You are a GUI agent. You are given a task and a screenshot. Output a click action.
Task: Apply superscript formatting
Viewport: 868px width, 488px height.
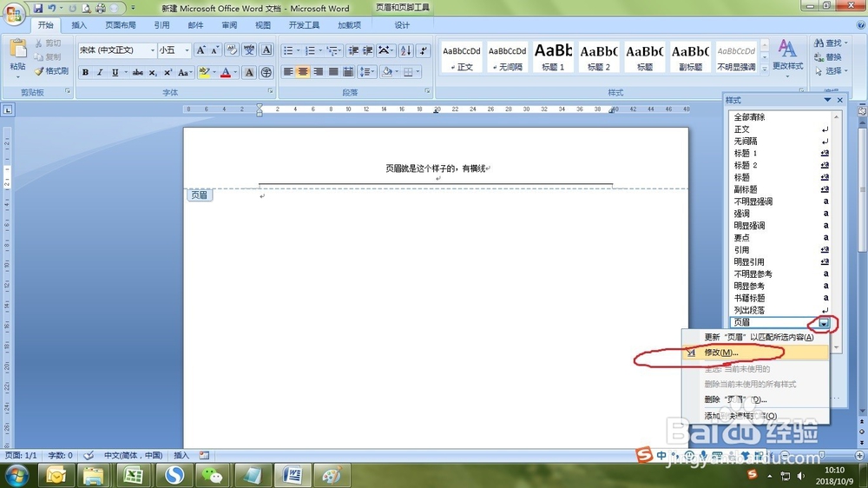tap(168, 73)
